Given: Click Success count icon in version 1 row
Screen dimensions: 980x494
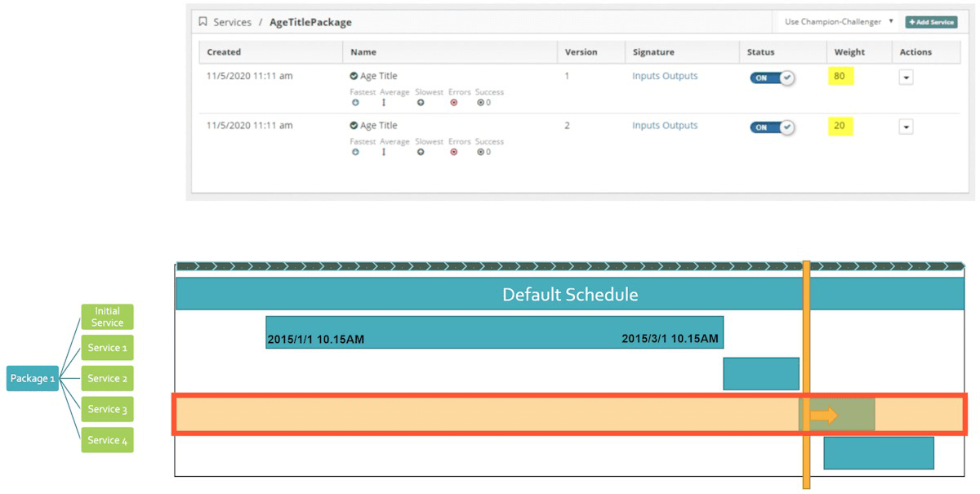Looking at the screenshot, I should pyautogui.click(x=480, y=103).
